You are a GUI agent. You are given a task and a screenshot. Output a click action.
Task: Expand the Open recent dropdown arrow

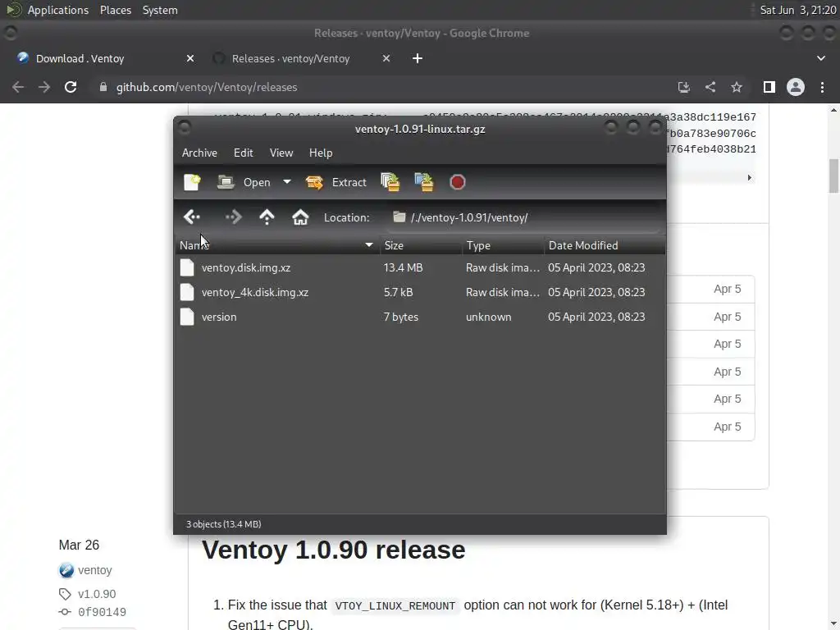click(x=287, y=182)
